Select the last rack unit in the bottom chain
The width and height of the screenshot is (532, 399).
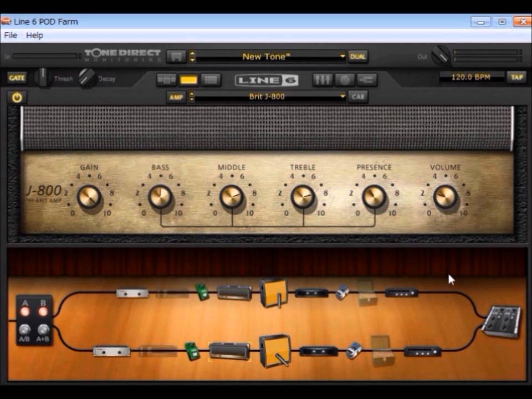422,351
